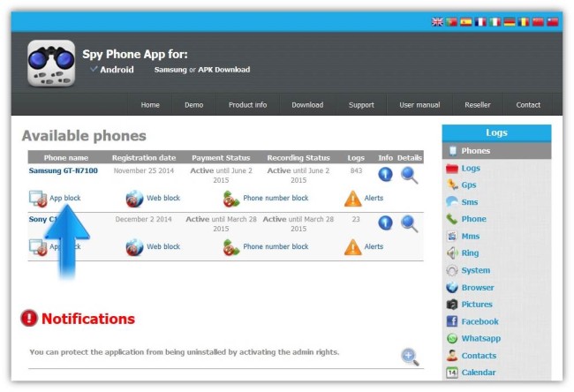Click Alerts warning icon for Sony row
The height and width of the screenshot is (392, 574).
[353, 247]
